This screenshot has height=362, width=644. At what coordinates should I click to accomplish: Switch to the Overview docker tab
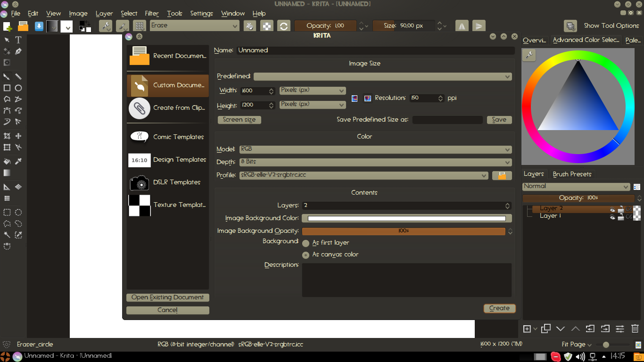[535, 40]
